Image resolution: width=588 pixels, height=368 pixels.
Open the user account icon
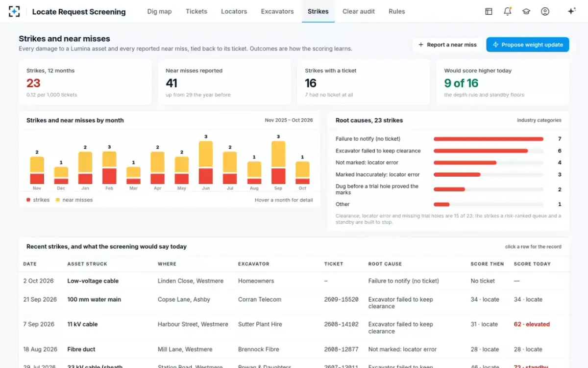click(545, 11)
